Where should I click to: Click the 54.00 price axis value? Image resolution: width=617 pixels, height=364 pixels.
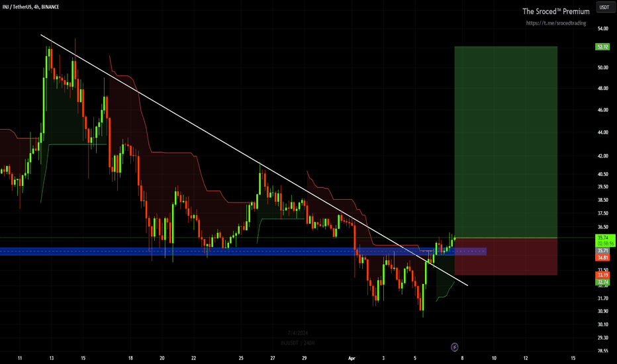tap(603, 28)
